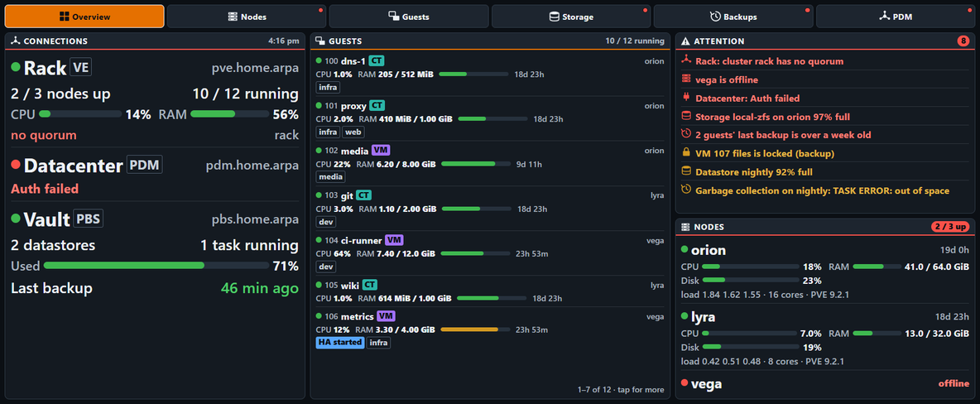980x404 pixels.
Task: Click the Connections panel header icon
Action: (16, 41)
